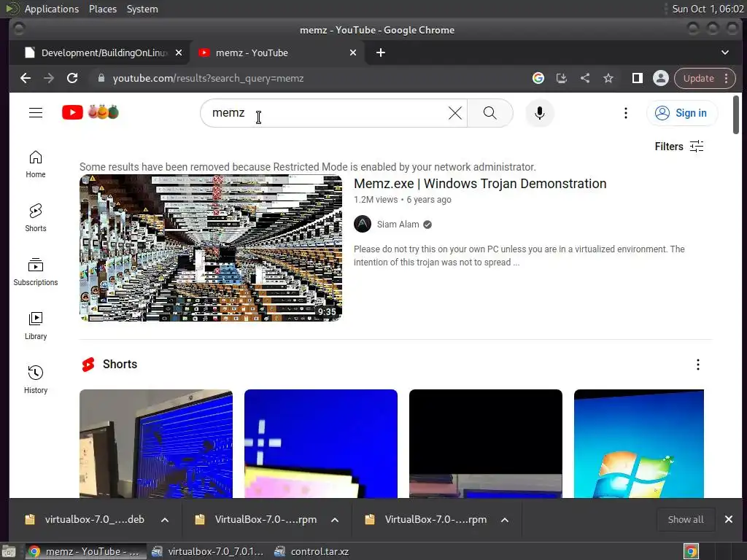Open the System menu

click(x=142, y=9)
